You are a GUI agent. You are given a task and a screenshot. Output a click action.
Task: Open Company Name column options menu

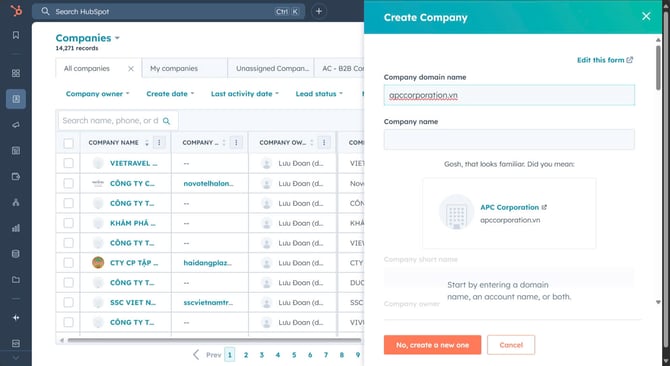coord(159,143)
